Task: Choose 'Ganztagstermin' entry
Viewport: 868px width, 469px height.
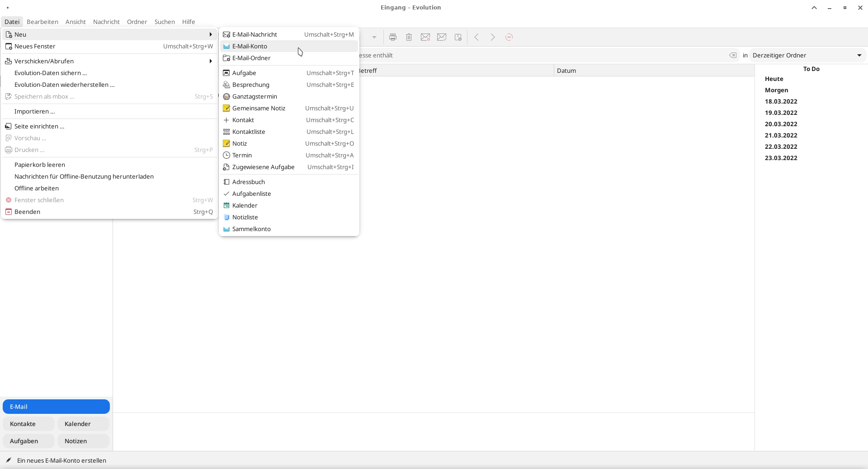Action: pyautogui.click(x=289, y=96)
